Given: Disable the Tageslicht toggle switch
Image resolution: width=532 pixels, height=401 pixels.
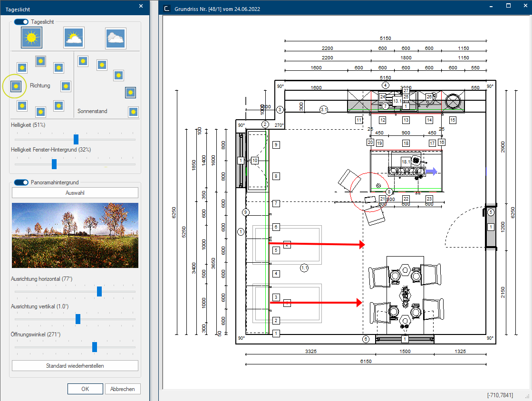Looking at the screenshot, I should pyautogui.click(x=21, y=22).
